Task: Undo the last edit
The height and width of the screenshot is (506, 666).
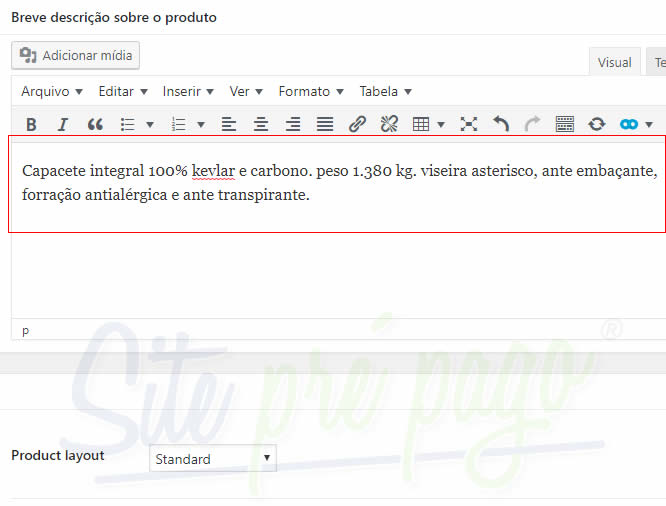Action: pos(501,124)
